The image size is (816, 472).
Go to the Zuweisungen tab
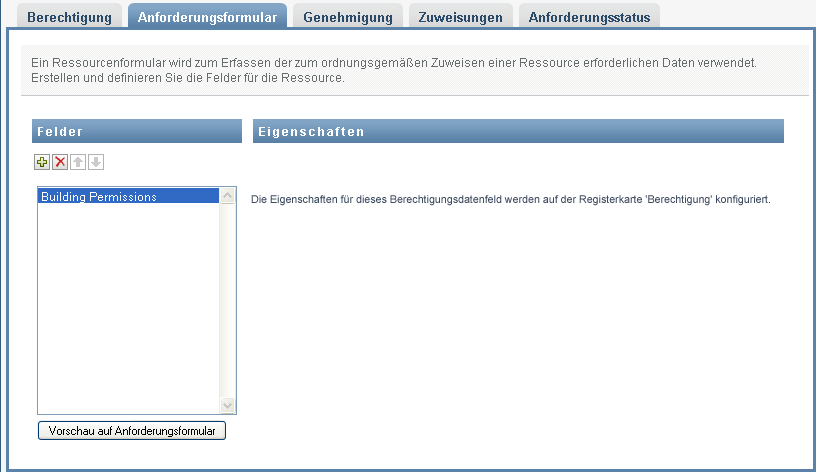coord(461,17)
